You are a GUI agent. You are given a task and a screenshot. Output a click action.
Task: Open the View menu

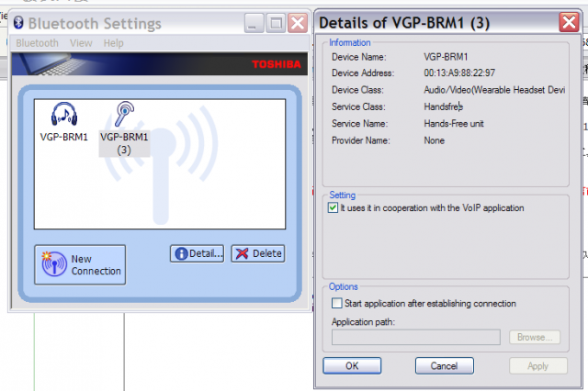pos(81,43)
